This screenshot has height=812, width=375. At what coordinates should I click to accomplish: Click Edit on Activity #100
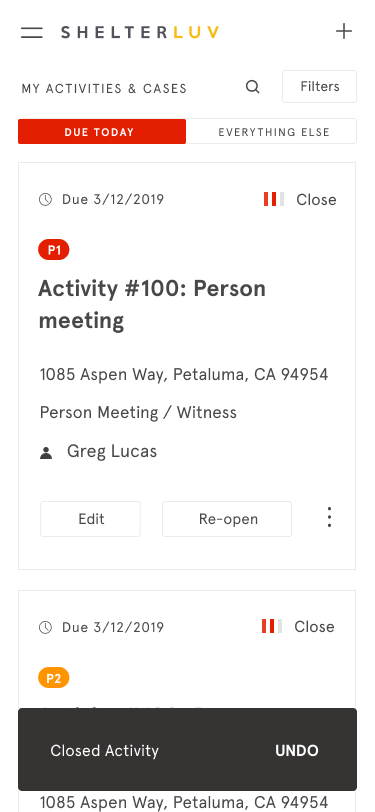point(91,519)
